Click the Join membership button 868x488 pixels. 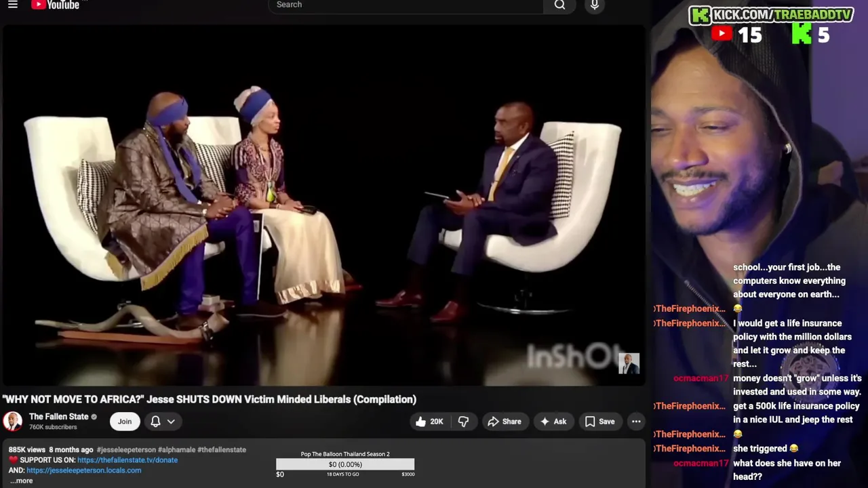coord(125,421)
